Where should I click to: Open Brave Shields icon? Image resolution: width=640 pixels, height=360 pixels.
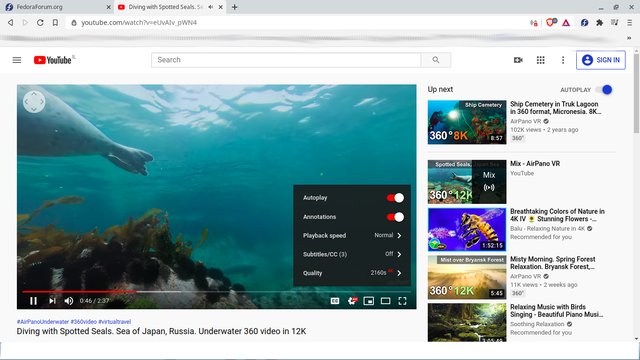[551, 22]
